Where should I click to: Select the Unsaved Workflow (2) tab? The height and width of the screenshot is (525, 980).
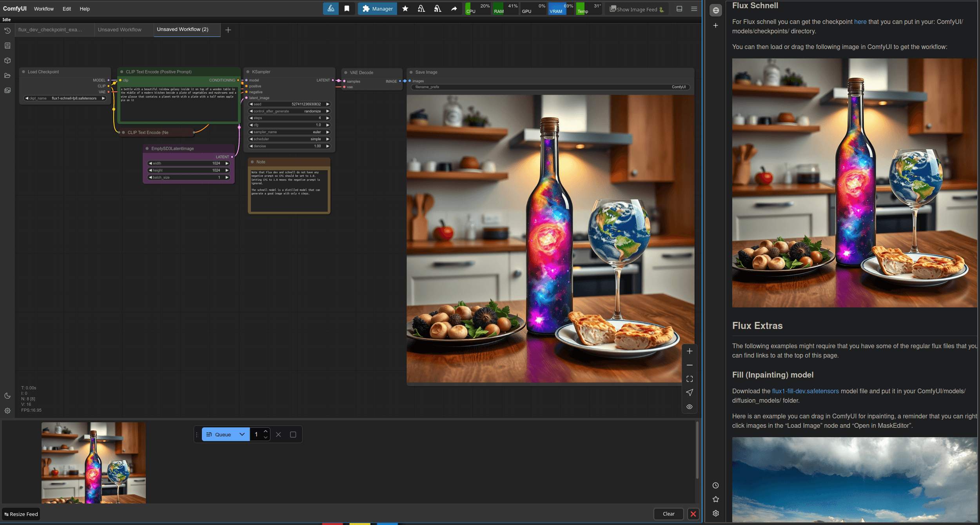[183, 29]
